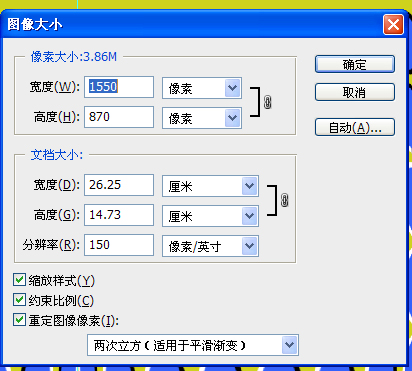Toggle 重定图像像素(I) checkbox
412x371 pixels.
19,320
